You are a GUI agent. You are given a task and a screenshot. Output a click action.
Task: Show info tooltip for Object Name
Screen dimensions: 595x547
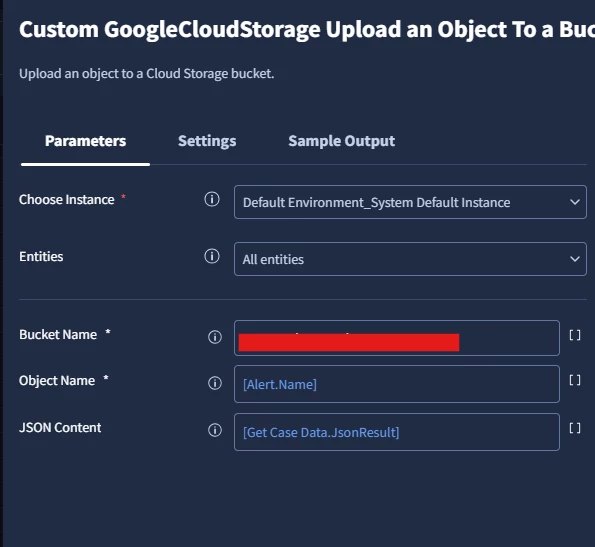pos(215,383)
